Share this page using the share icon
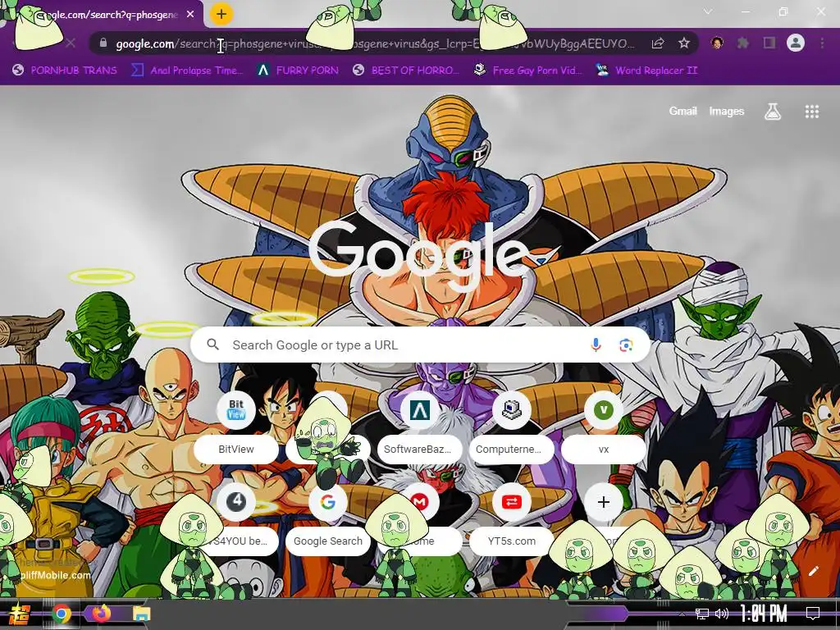This screenshot has height=630, width=840. pyautogui.click(x=658, y=43)
